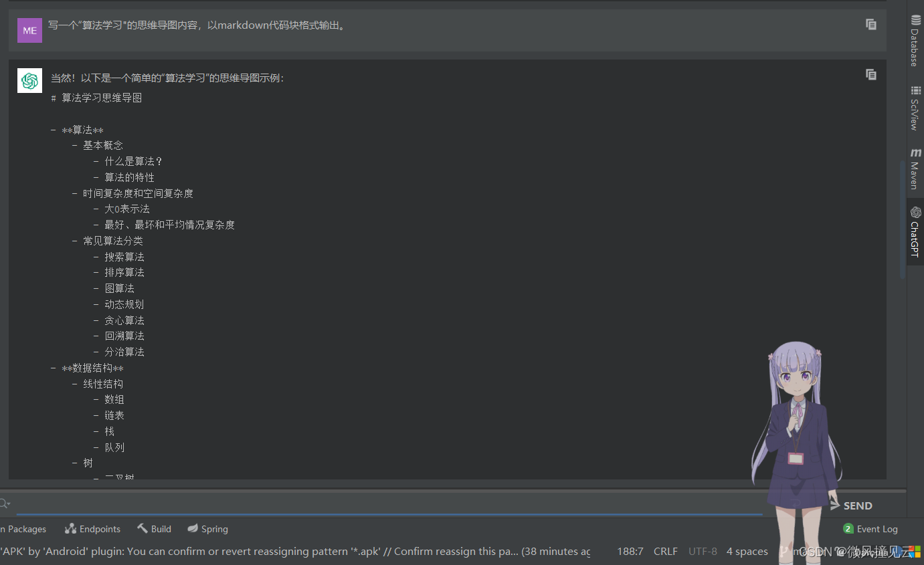Focus the chat message input field
The width and height of the screenshot is (924, 565).
point(388,504)
